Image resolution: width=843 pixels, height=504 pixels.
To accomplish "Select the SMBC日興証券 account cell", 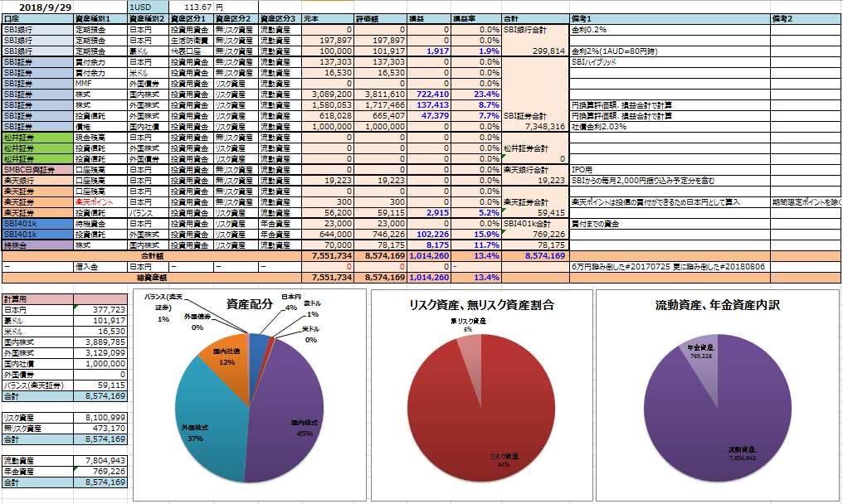I will click(37, 170).
